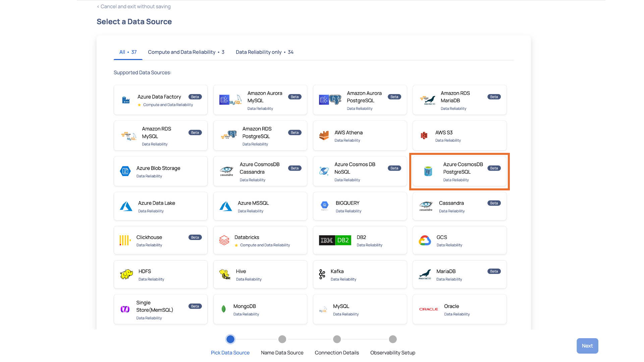Image resolution: width=644 pixels, height=362 pixels.
Task: Choose the GCS cloud icon
Action: 425,240
